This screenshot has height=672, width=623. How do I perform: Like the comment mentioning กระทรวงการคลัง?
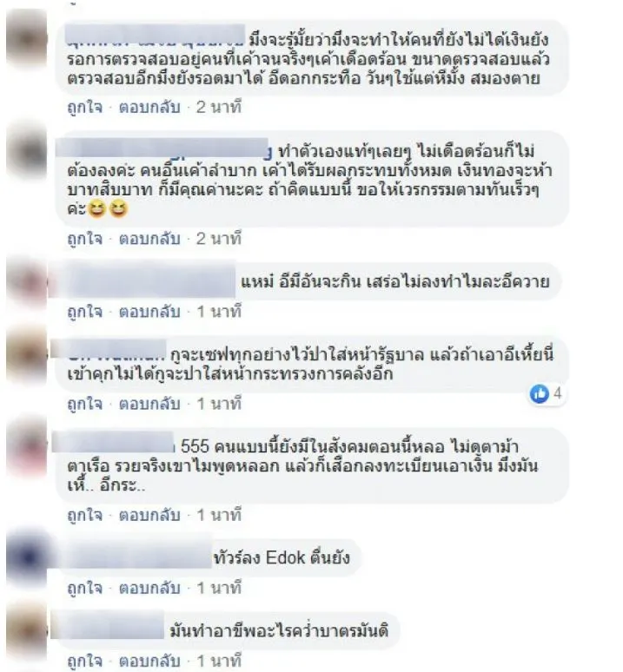(x=85, y=404)
